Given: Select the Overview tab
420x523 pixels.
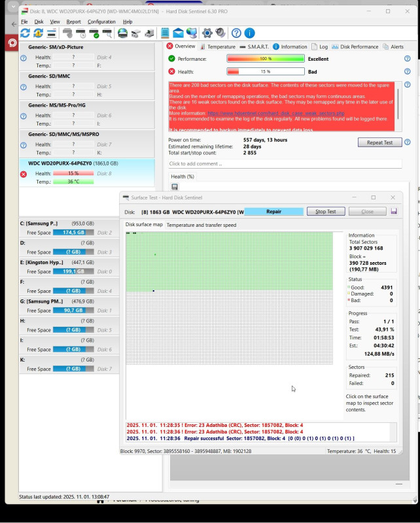Looking at the screenshot, I should pos(181,46).
